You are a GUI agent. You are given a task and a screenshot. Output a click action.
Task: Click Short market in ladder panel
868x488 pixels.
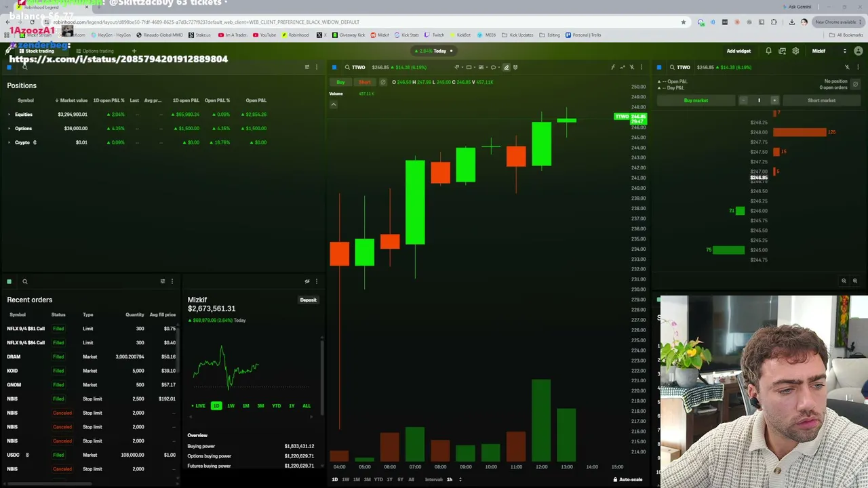[821, 100]
